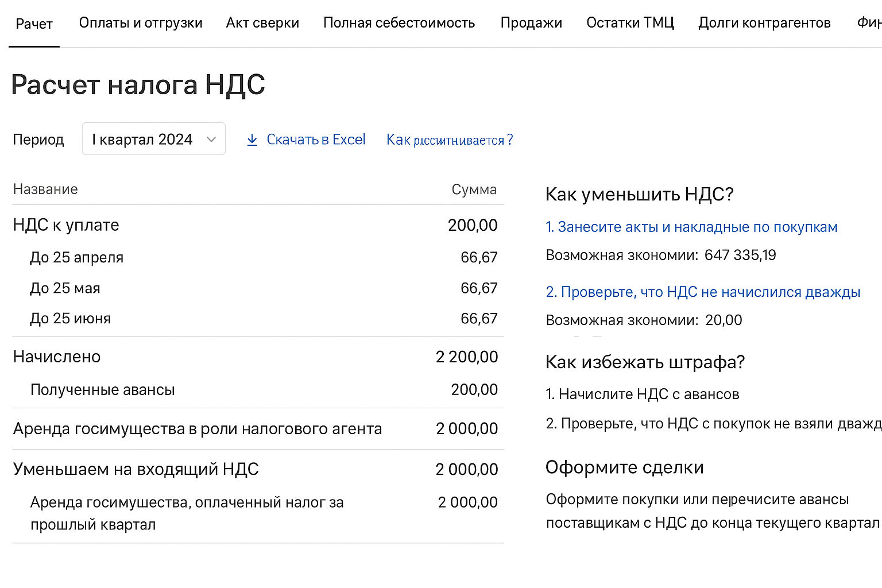This screenshot has height=588, width=882.
Task: Click the Полученные авансы row
Action: click(x=103, y=390)
